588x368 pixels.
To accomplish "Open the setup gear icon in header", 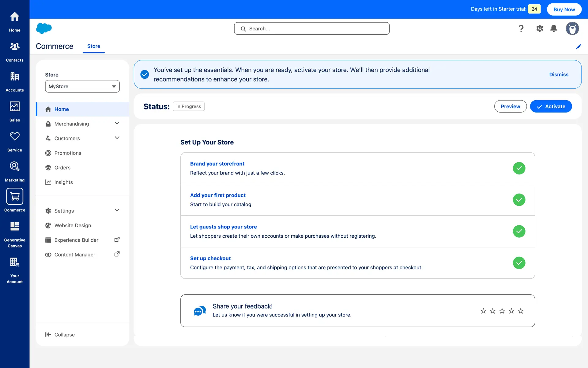I will tap(540, 29).
